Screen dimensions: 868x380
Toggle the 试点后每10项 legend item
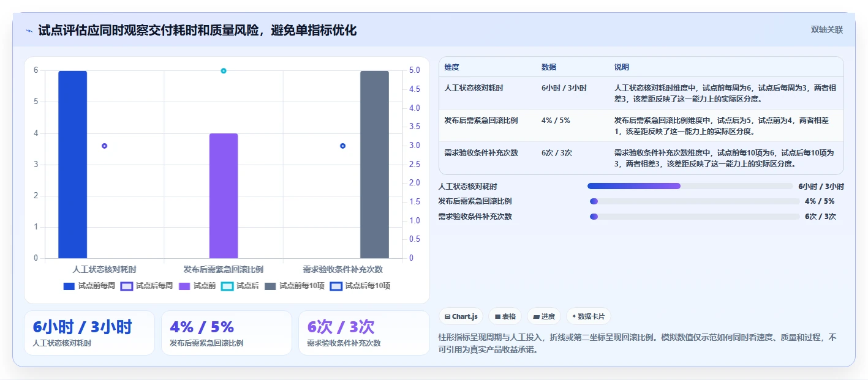pos(360,286)
